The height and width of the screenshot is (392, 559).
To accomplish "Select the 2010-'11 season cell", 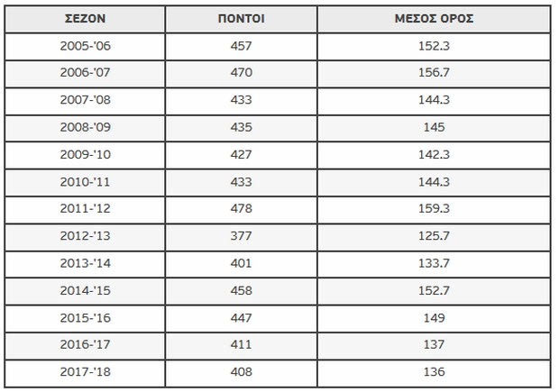I will pyautogui.click(x=85, y=183).
